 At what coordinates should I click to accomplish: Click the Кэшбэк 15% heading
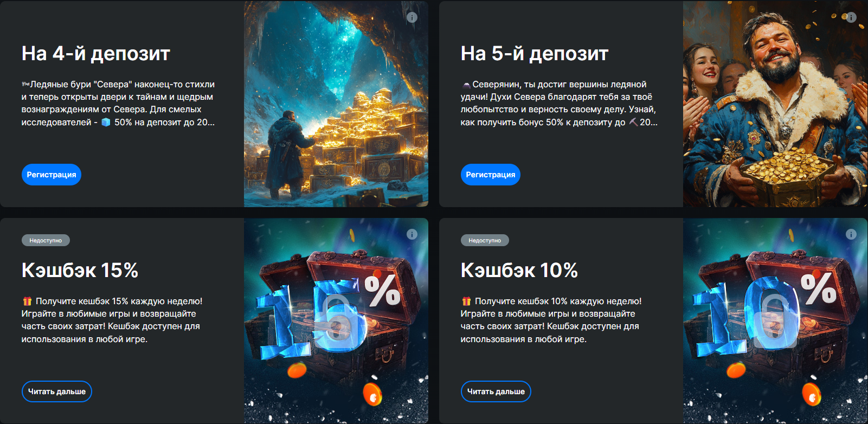(80, 270)
